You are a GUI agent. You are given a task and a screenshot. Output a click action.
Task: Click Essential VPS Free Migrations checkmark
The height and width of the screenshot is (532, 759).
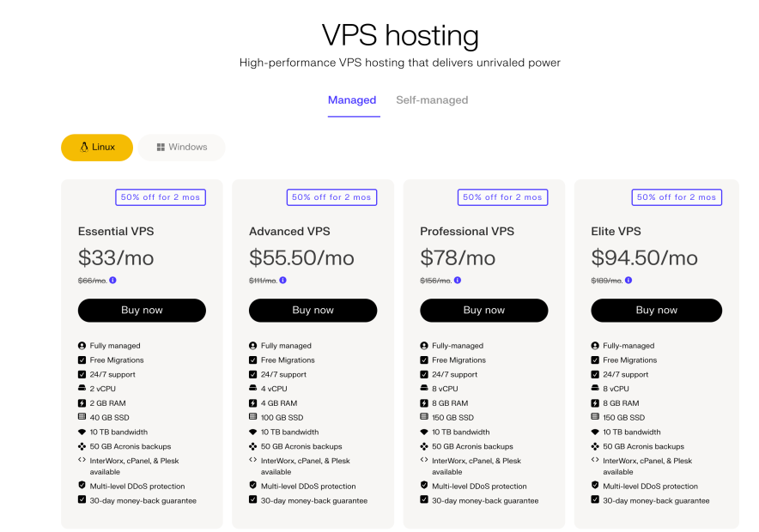(x=82, y=360)
